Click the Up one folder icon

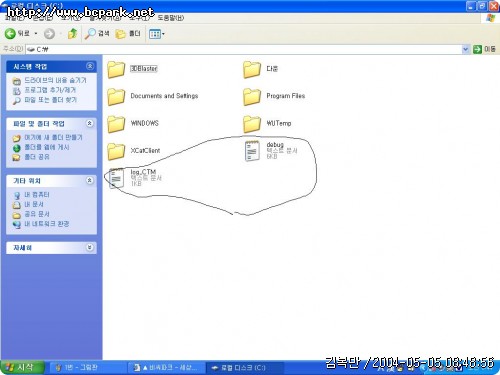coord(72,33)
